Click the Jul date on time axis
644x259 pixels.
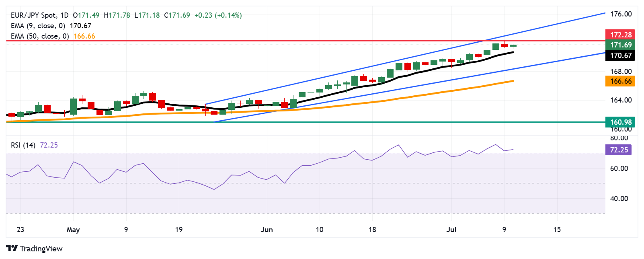coord(451,230)
